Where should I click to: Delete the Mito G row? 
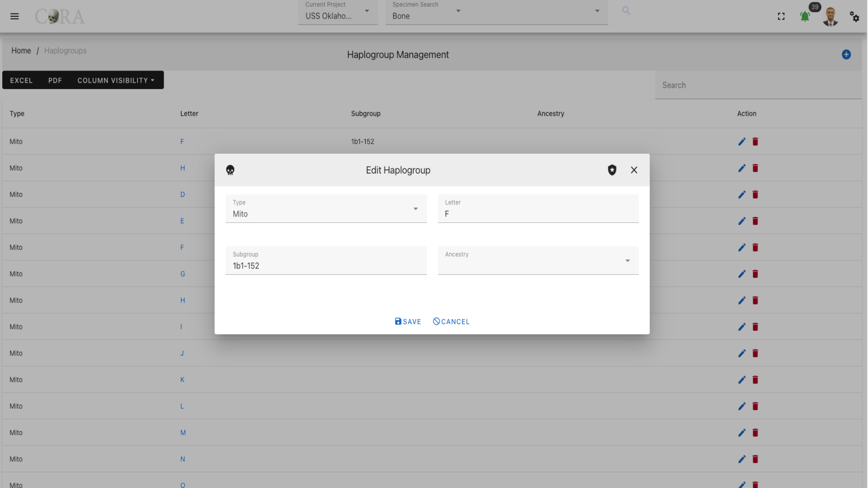point(755,274)
